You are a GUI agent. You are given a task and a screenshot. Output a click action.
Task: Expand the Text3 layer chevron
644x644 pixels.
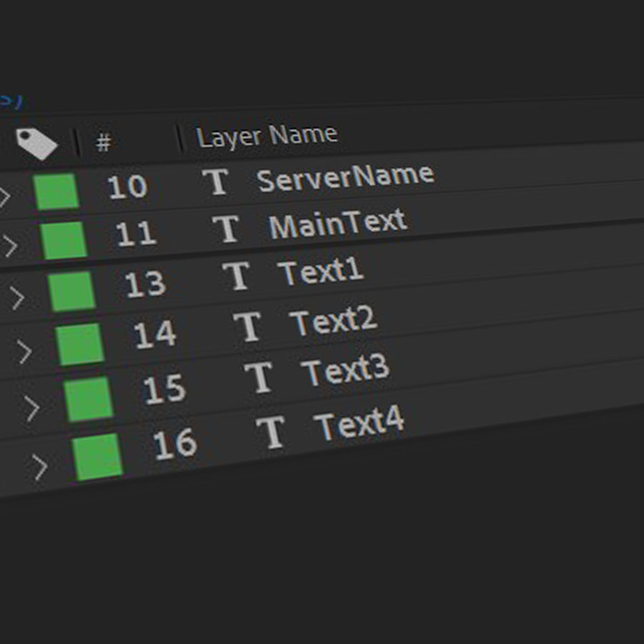tap(31, 409)
